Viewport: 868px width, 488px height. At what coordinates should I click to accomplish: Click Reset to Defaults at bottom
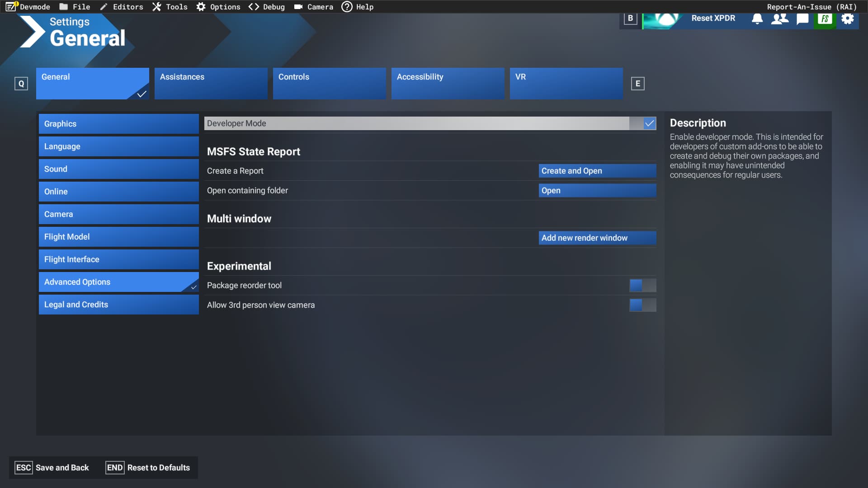coord(148,468)
